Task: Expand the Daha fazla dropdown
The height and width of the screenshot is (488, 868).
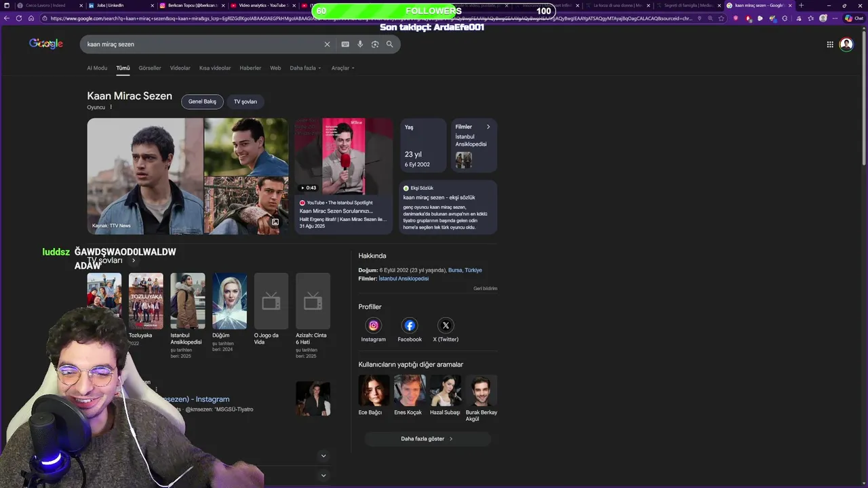Action: coord(305,68)
